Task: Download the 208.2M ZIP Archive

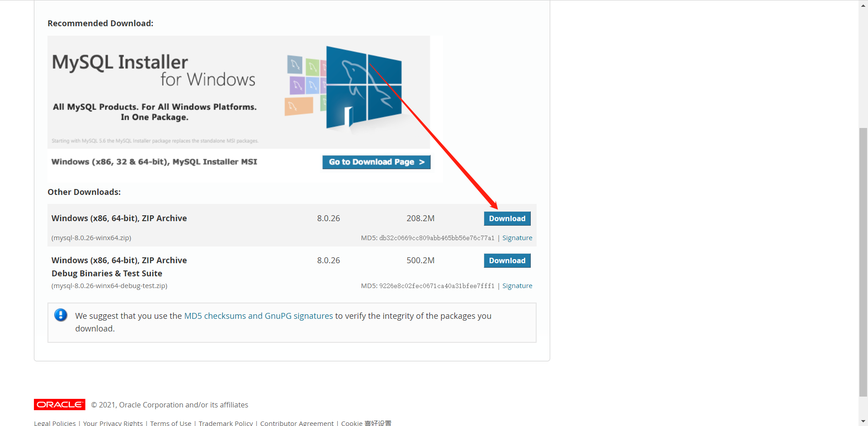Action: [507, 218]
